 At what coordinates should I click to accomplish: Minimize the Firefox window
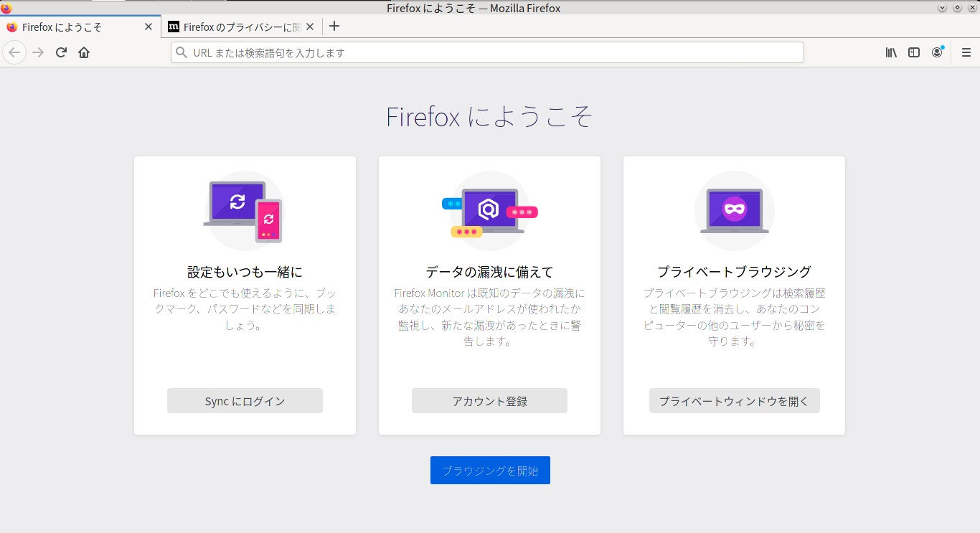point(942,8)
